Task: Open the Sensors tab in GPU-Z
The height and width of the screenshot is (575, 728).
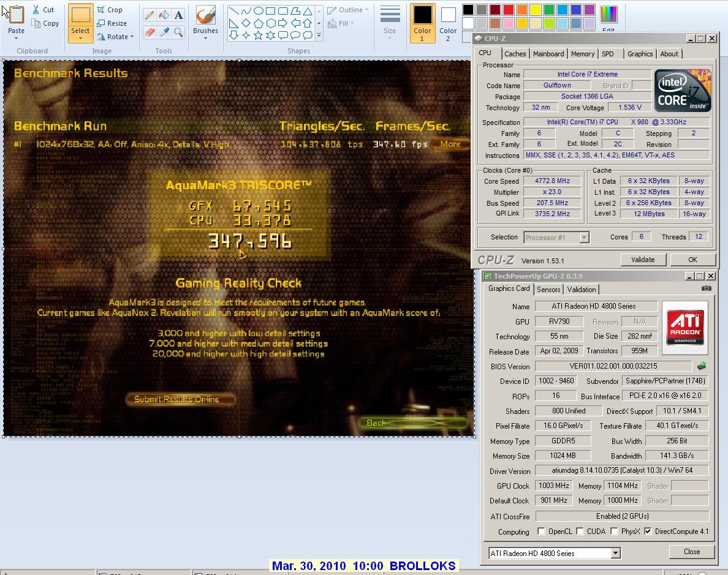Action: pos(548,289)
